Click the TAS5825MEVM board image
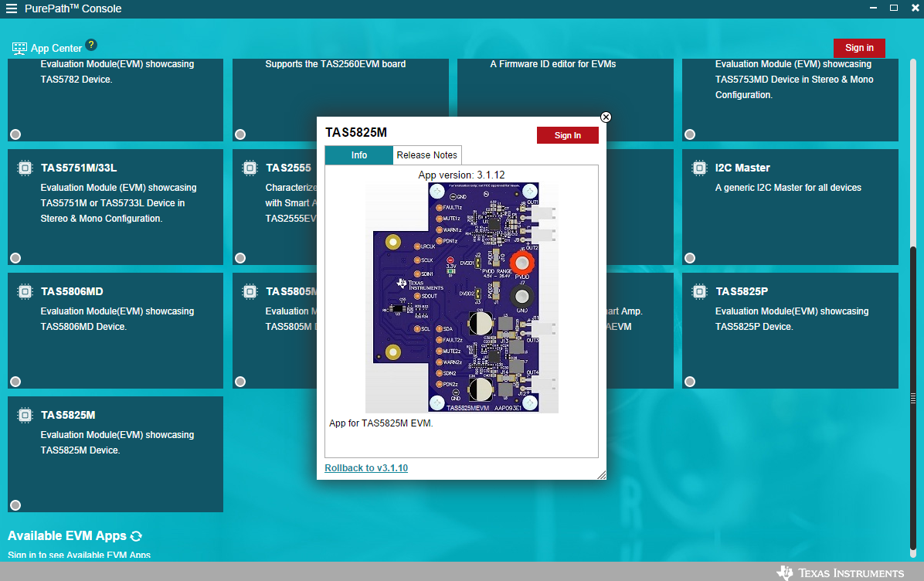The width and height of the screenshot is (924, 581). click(461, 297)
